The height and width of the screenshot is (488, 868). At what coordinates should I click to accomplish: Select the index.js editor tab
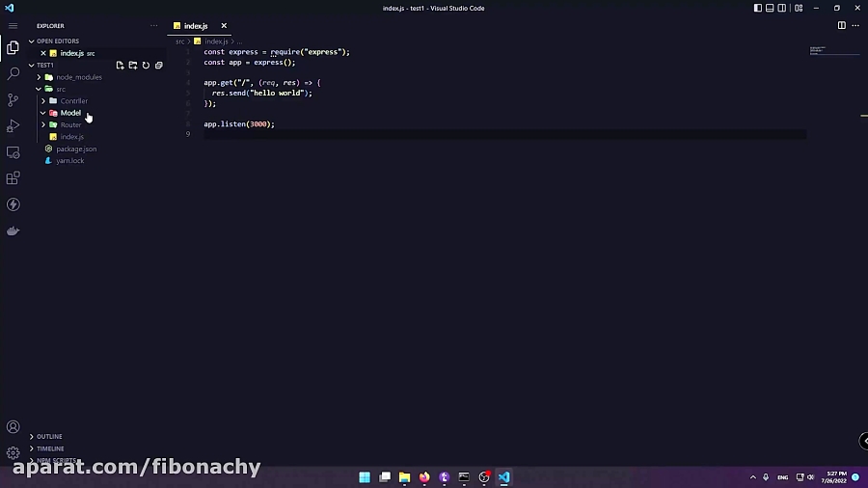click(196, 26)
